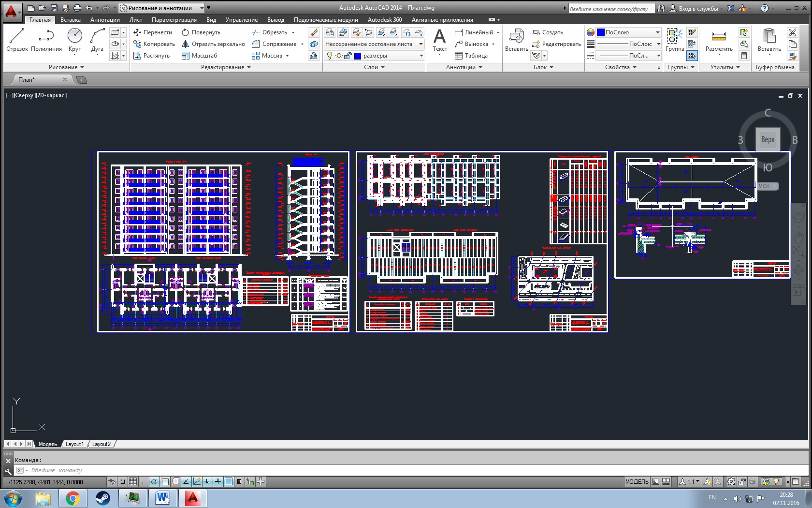Expand the Рисование panel
The image size is (812, 508).
tap(66, 67)
